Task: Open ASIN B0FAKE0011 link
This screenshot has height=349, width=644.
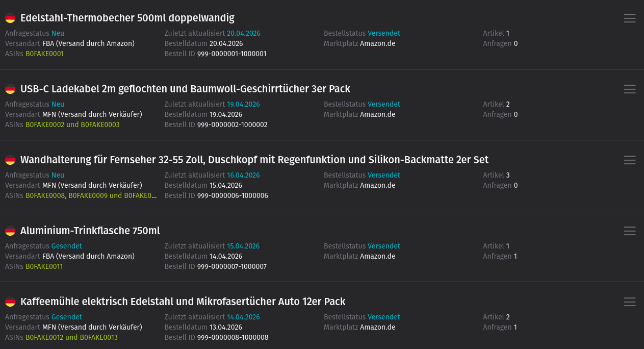Action: pos(44,266)
